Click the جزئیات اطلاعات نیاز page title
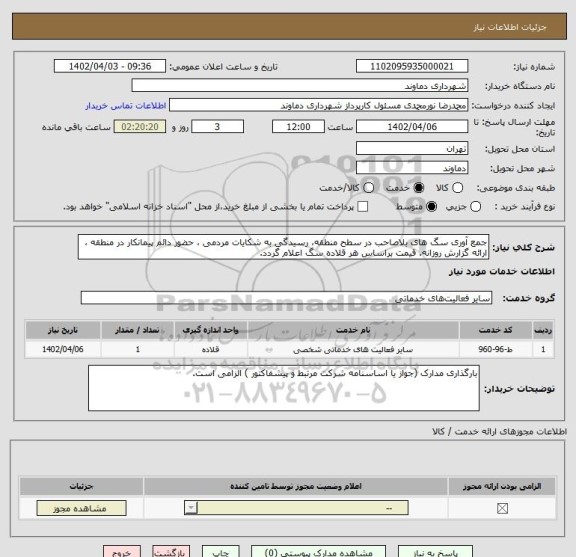Image resolution: width=576 pixels, height=557 pixels. pyautogui.click(x=510, y=27)
